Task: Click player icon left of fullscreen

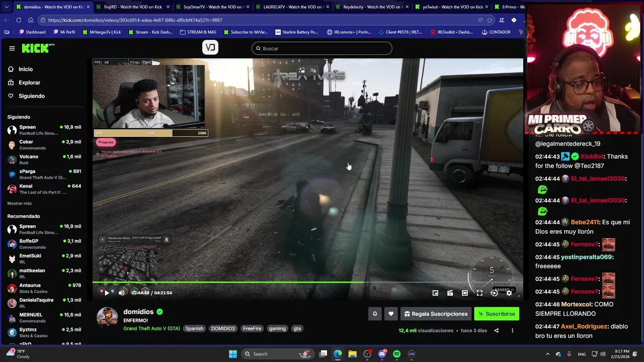Action: pos(465,293)
